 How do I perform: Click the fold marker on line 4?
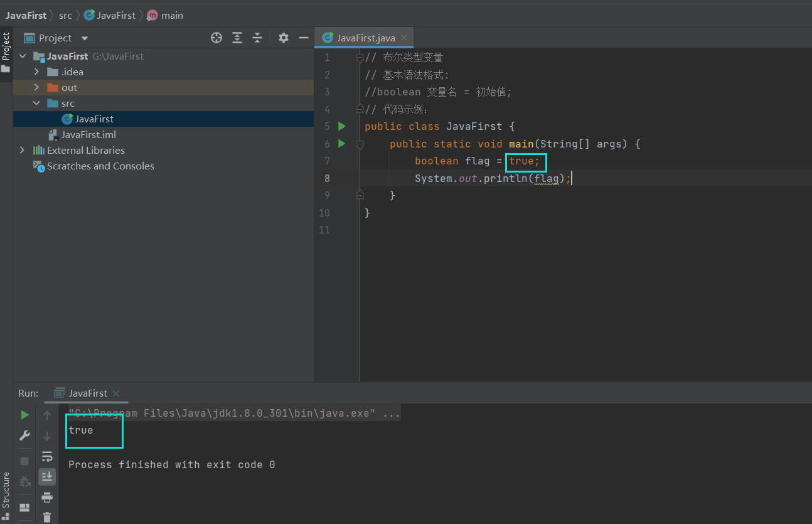pyautogui.click(x=360, y=109)
